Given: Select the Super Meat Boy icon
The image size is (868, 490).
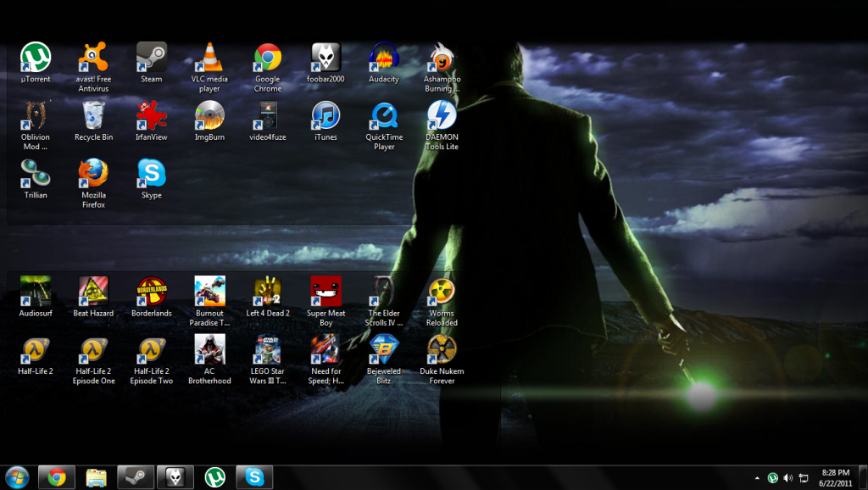Looking at the screenshot, I should pyautogui.click(x=325, y=292).
